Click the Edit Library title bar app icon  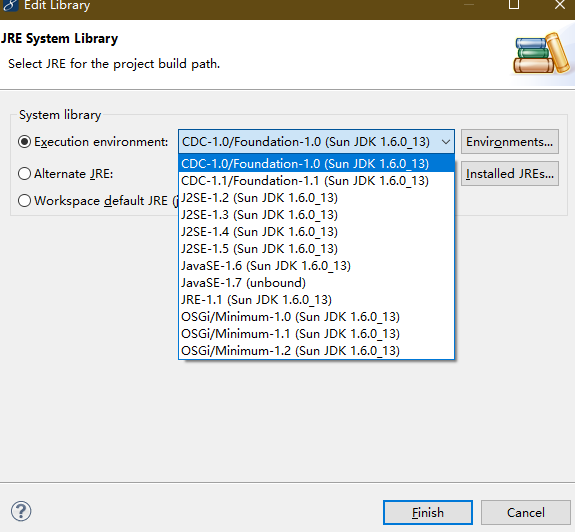click(10, 5)
